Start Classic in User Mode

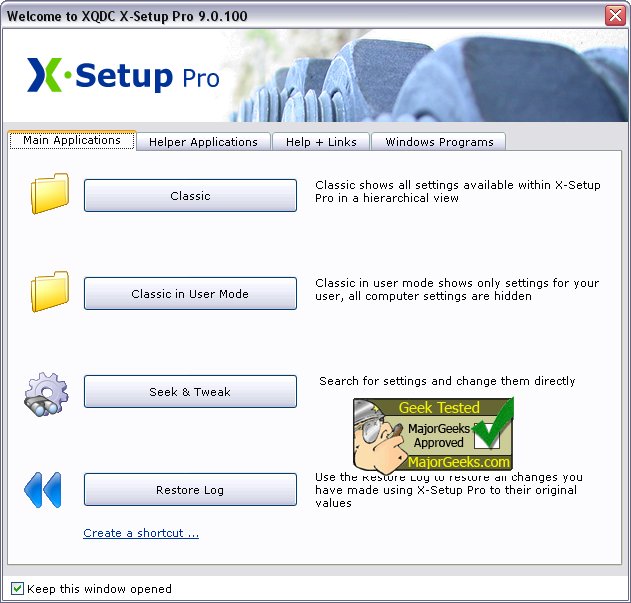(190, 293)
